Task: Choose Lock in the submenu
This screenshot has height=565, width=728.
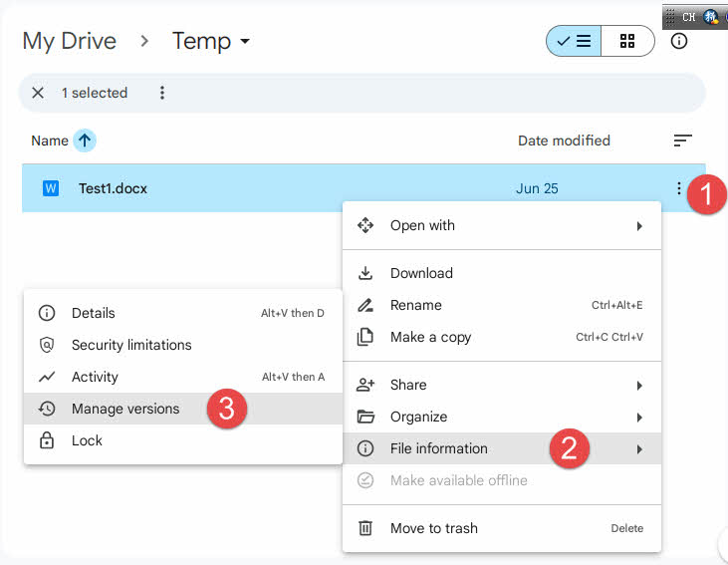Action: (x=183, y=440)
